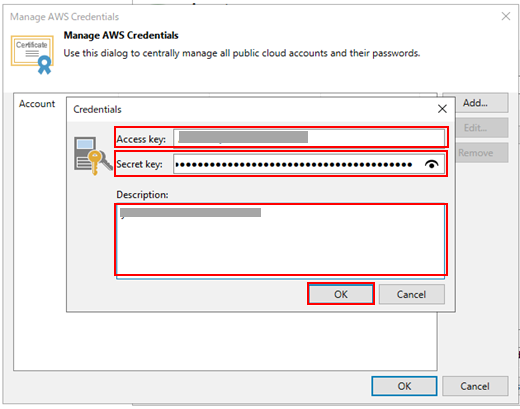Cancel the Credentials dialog
The height and width of the screenshot is (409, 520).
pos(411,294)
